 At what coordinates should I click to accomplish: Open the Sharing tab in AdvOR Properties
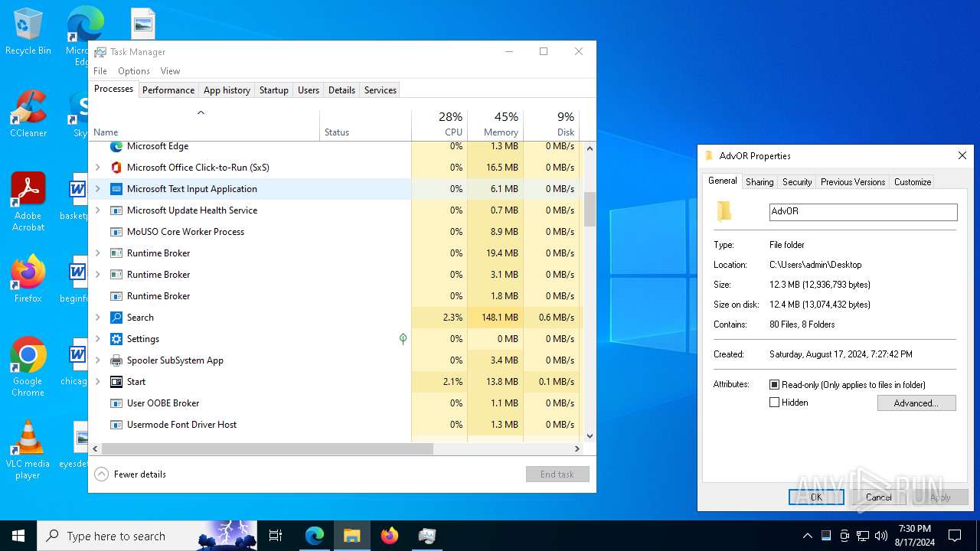point(759,182)
